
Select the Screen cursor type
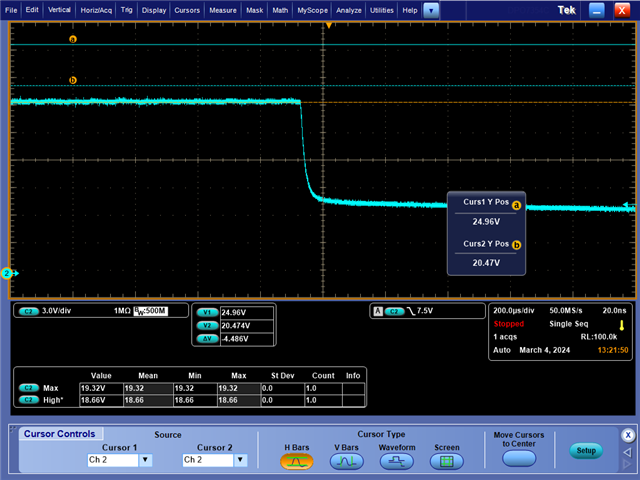click(x=447, y=462)
